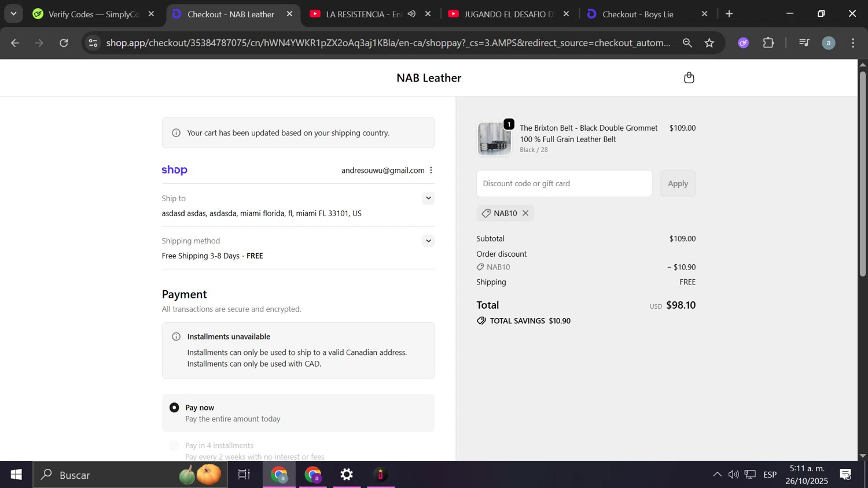Image resolution: width=868 pixels, height=488 pixels.
Task: Go back to previous page
Action: [x=15, y=43]
